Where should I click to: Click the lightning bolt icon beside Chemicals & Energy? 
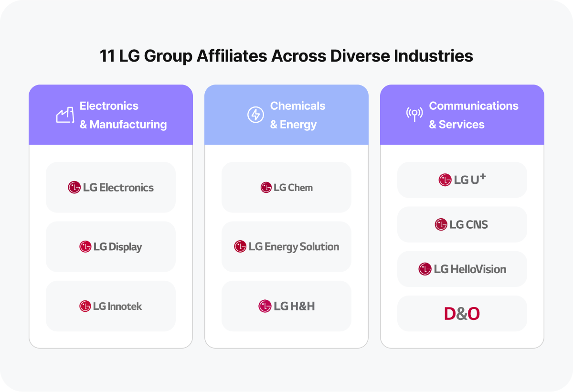255,115
